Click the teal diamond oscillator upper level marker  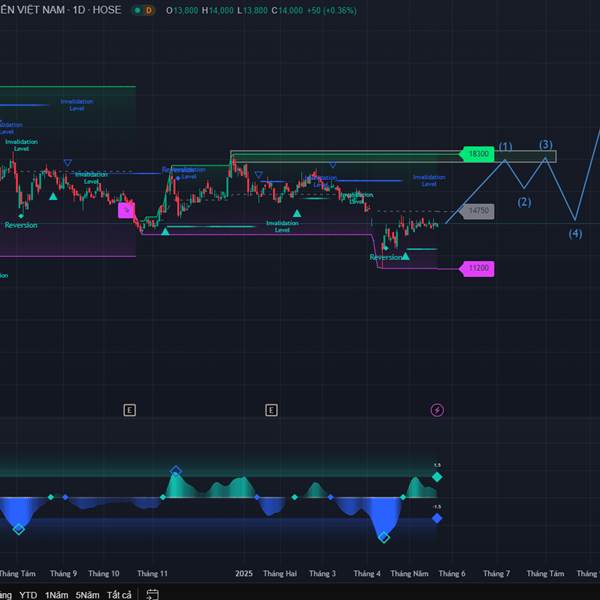click(x=437, y=477)
